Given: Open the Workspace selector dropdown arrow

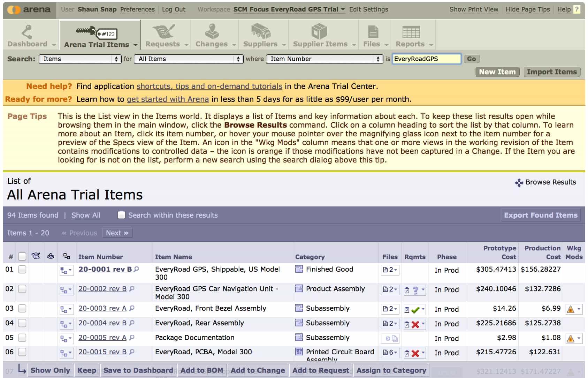Looking at the screenshot, I should (x=343, y=9).
